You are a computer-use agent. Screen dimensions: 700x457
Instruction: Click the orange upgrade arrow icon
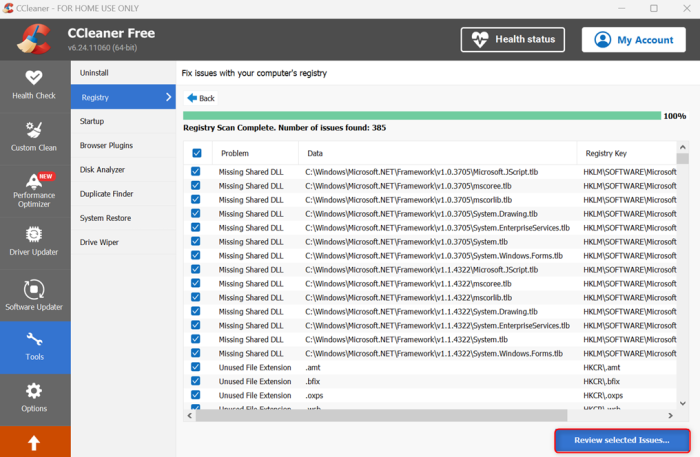point(34,443)
